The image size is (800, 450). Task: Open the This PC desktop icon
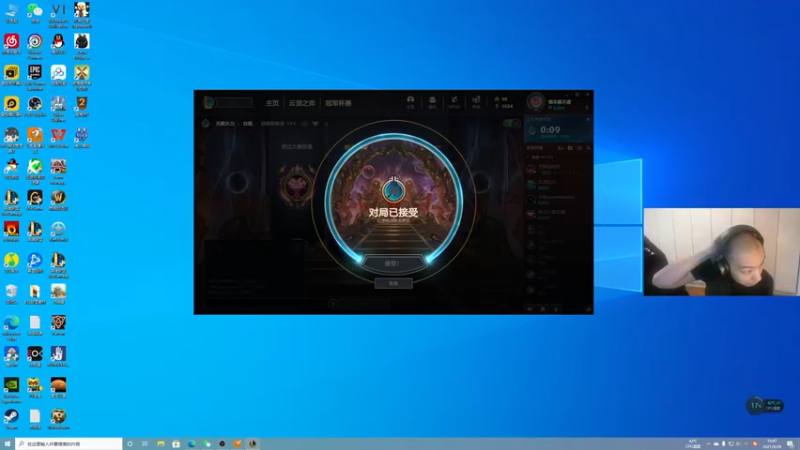click(x=11, y=12)
